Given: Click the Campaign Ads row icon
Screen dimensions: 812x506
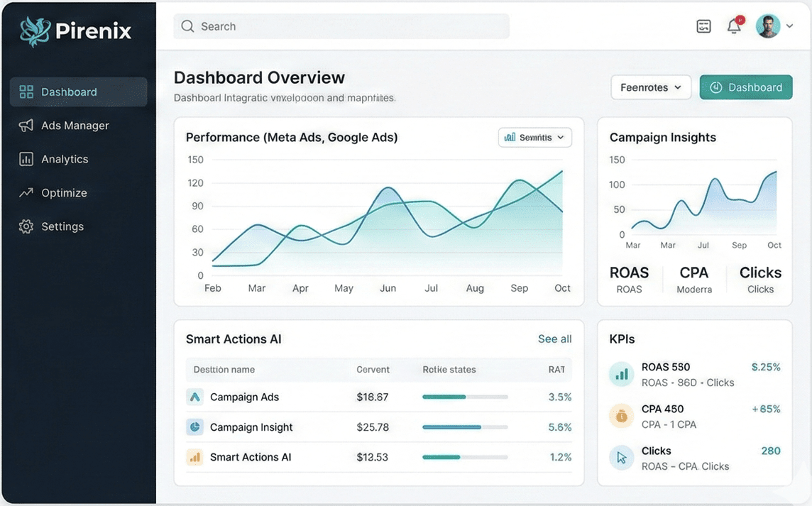Looking at the screenshot, I should point(194,397).
